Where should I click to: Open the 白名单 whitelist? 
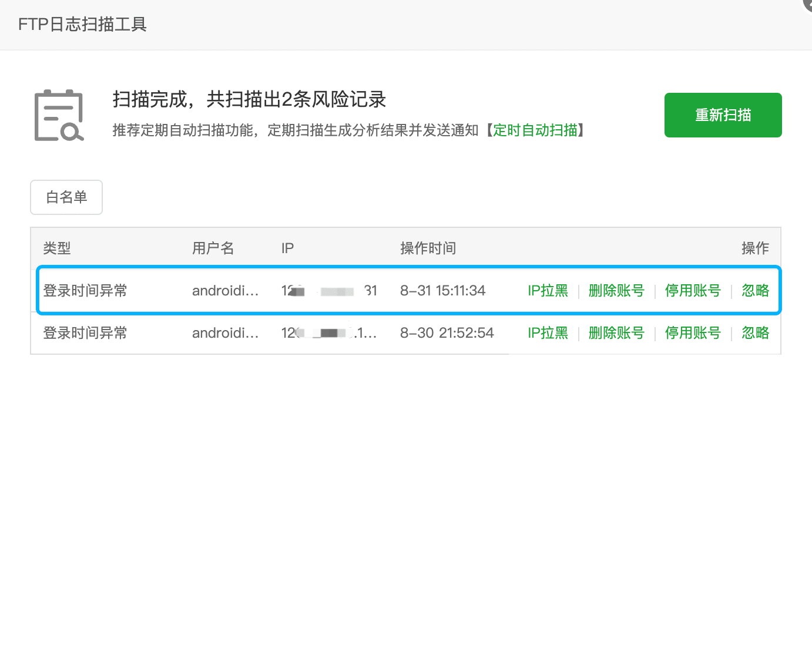66,197
